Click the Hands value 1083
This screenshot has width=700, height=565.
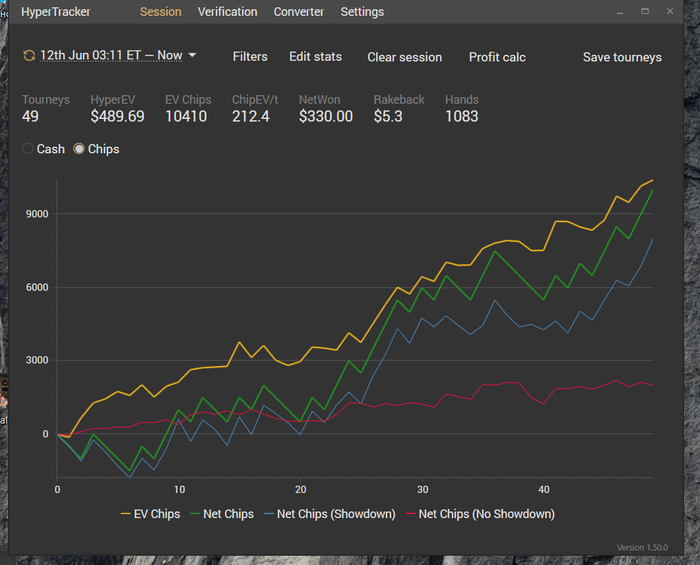tap(462, 116)
